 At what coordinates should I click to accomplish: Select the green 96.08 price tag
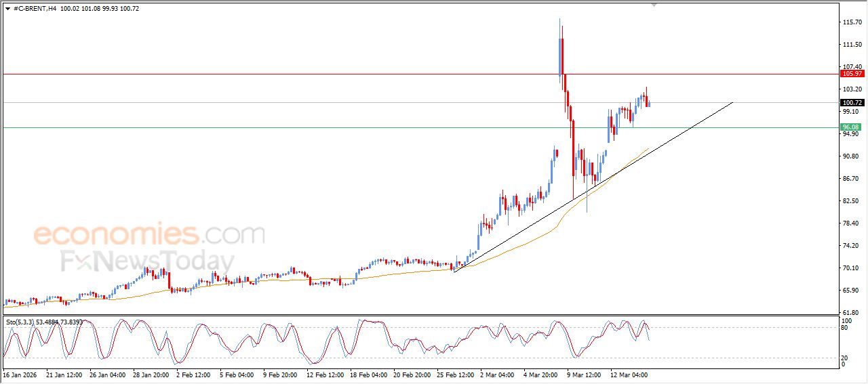tap(850, 127)
